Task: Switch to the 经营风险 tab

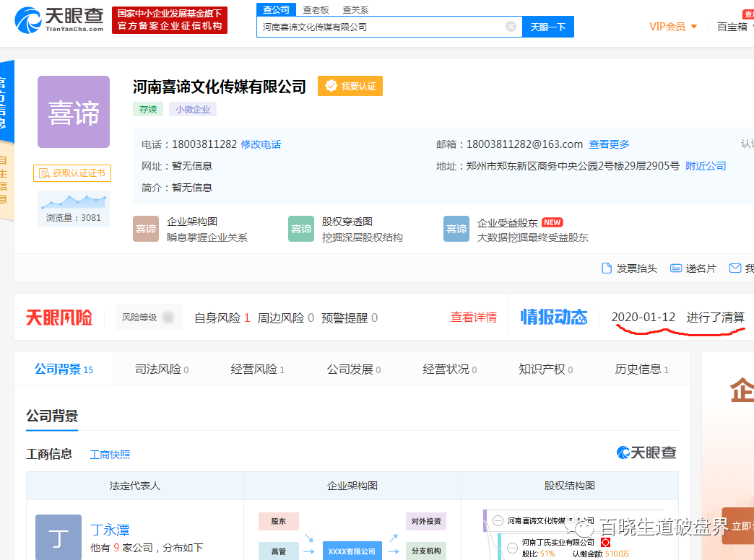Action: pos(257,369)
